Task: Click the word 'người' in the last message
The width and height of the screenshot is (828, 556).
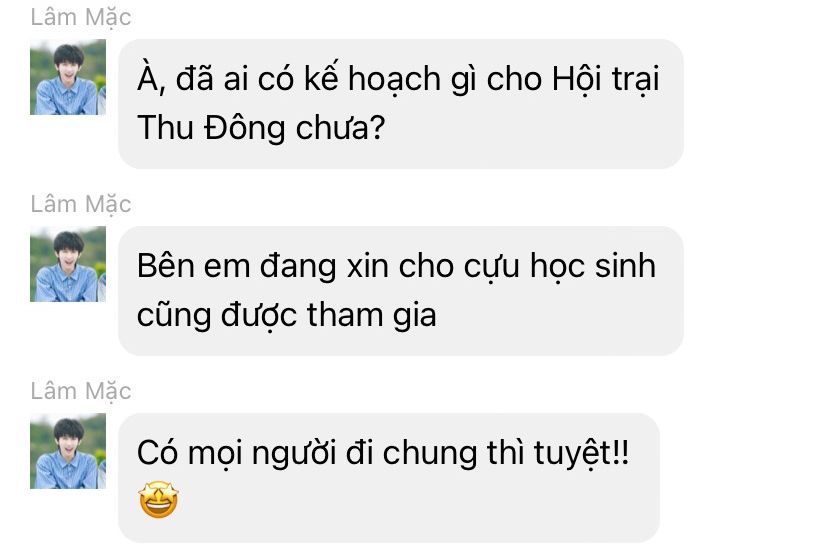Action: (294, 453)
